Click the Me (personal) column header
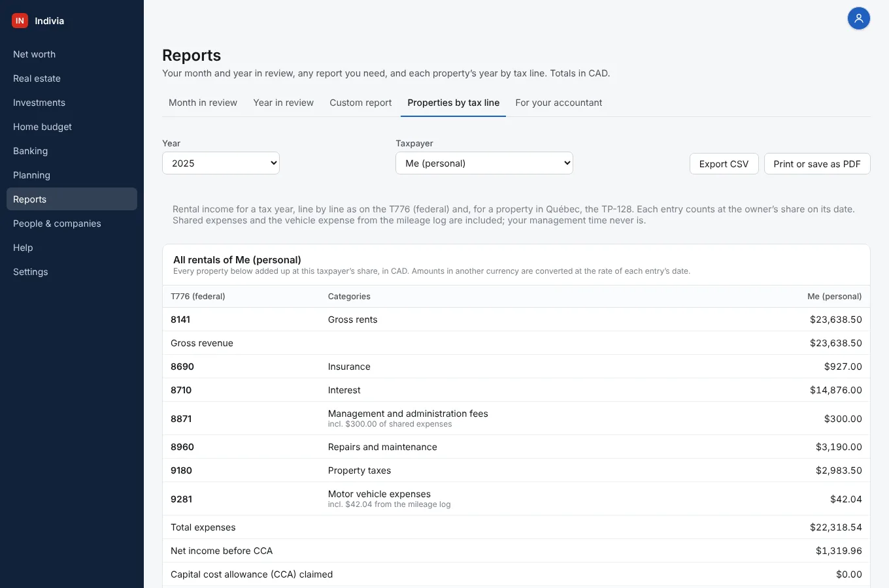889x588 pixels. coord(835,297)
